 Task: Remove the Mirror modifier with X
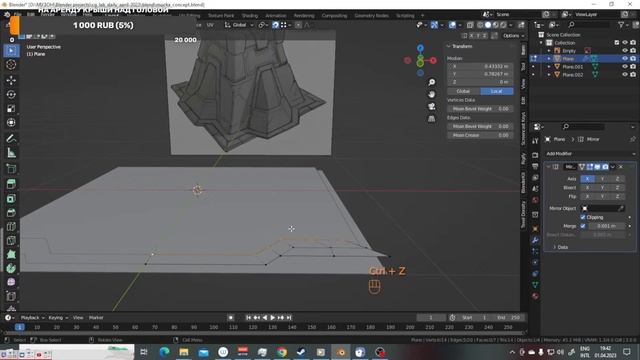tap(621, 167)
